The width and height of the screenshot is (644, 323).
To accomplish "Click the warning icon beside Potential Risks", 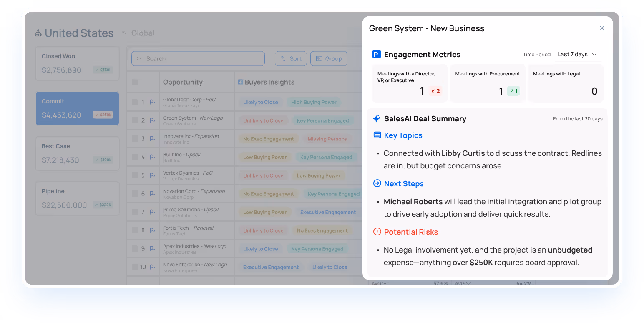I will coord(377,232).
